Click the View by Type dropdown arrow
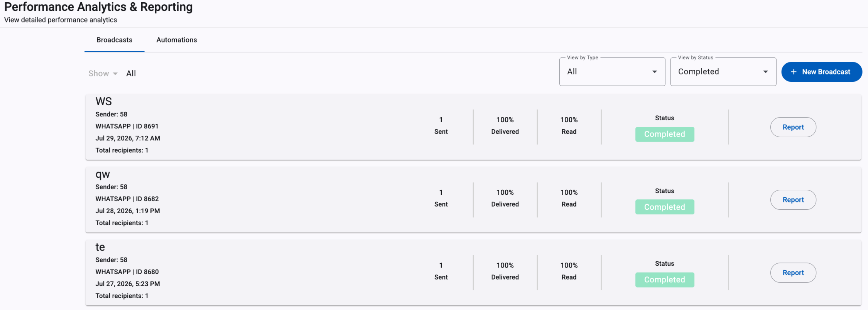 pos(654,72)
